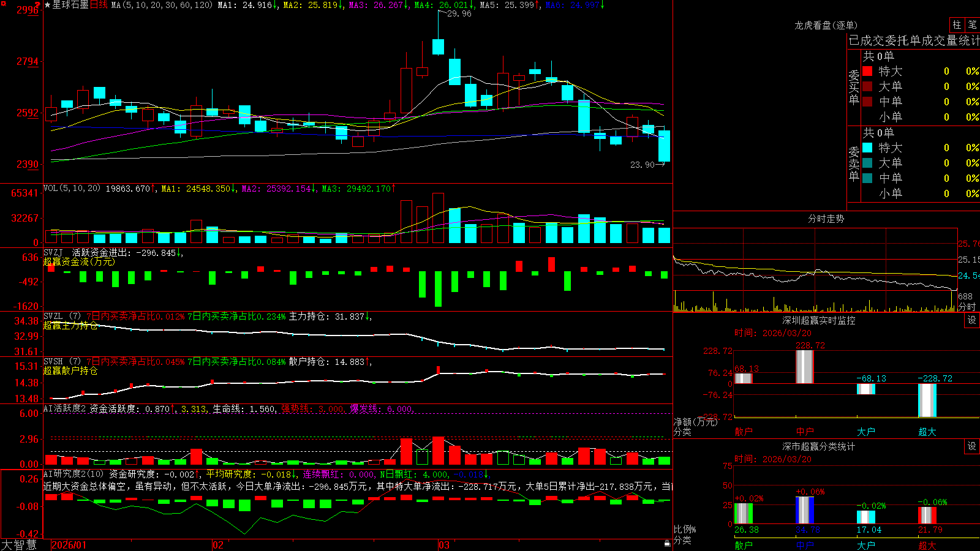This screenshot has width=980, height=551.
Task: Click the 68.13 散户 bar in 实时监控
Action: (x=744, y=378)
